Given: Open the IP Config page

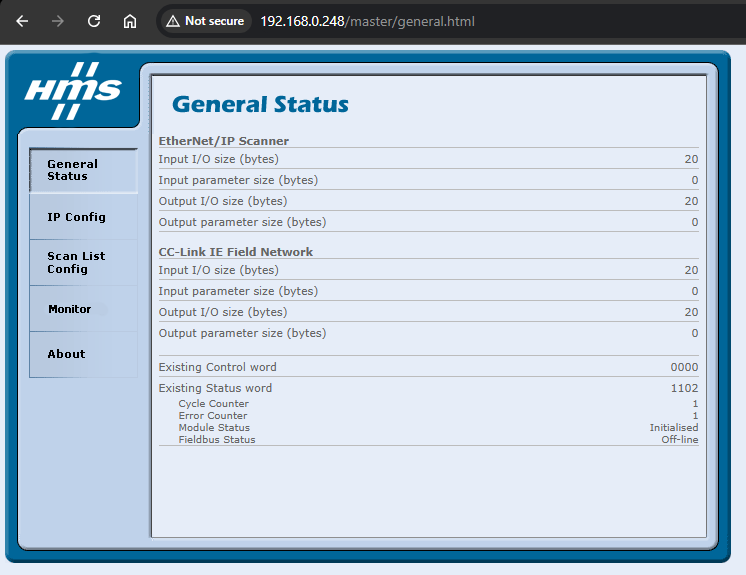Looking at the screenshot, I should (x=83, y=217).
